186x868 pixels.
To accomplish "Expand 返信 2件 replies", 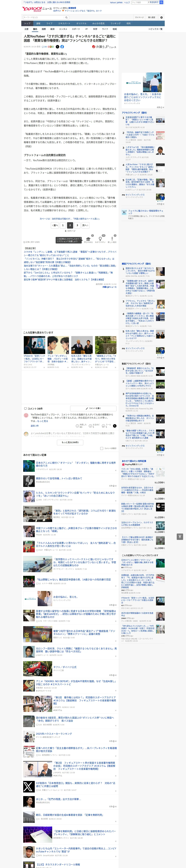I will coord(35,426).
